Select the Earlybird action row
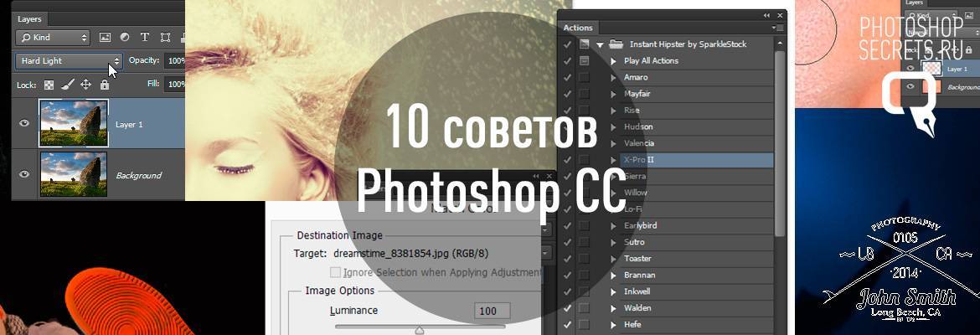The height and width of the screenshot is (335, 980). pyautogui.click(x=697, y=225)
